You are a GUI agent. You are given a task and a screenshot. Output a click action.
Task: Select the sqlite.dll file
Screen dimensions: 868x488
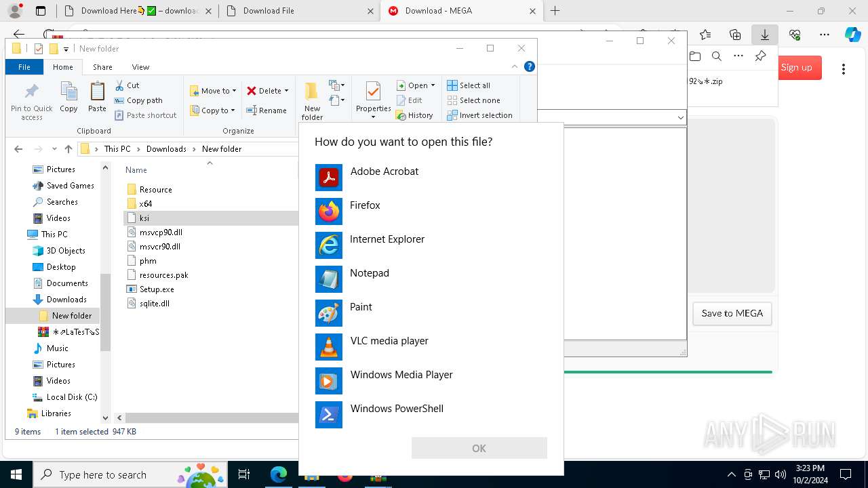(x=154, y=304)
